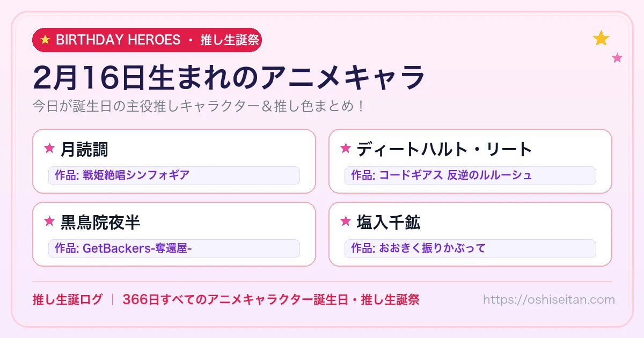Screen dimensions: 644x338
Task: Click the small pink star below the gold star
Action: 617,58
